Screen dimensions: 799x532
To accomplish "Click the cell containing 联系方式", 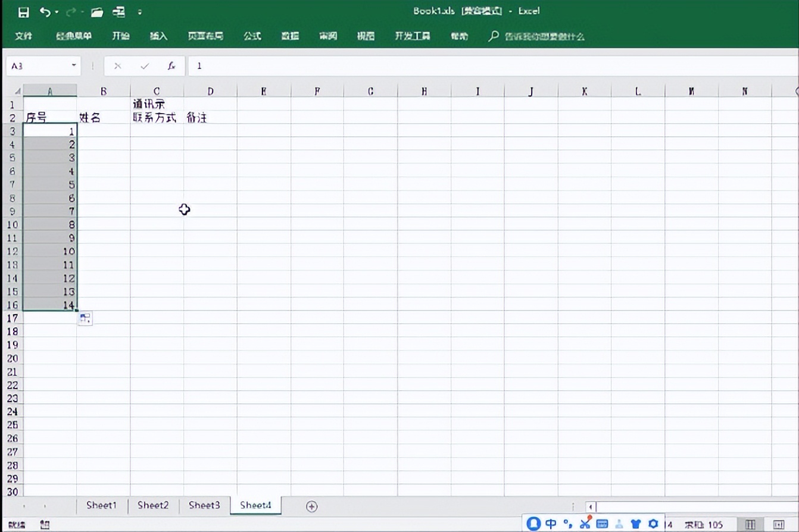I will pyautogui.click(x=157, y=117).
